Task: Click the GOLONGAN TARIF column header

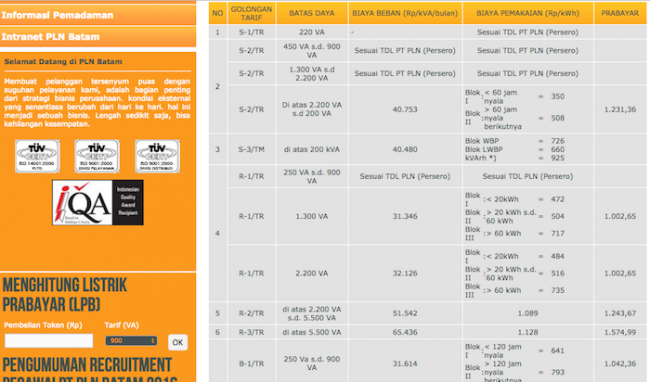Action: coord(251,13)
